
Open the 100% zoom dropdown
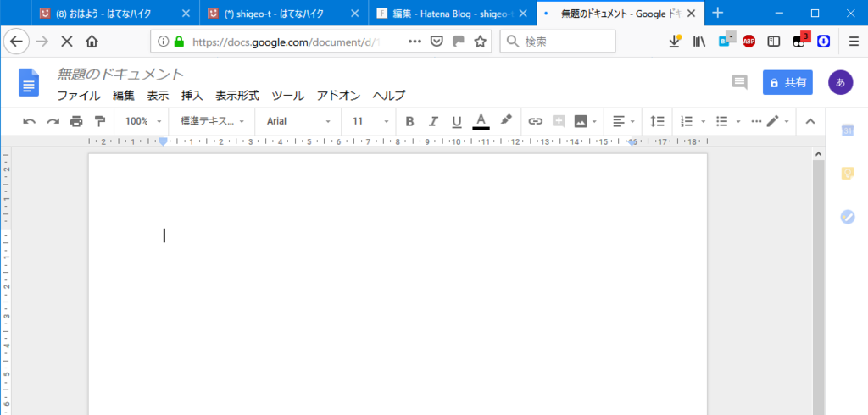(x=143, y=121)
